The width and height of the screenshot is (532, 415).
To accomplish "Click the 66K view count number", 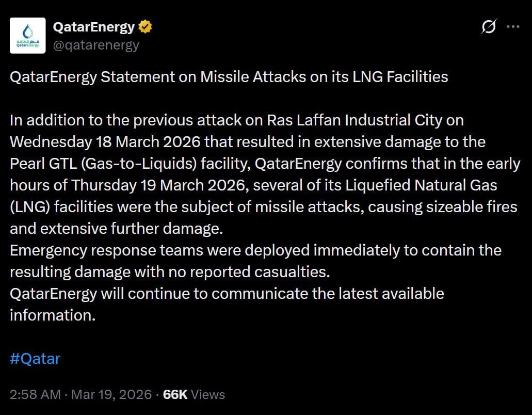I will [175, 394].
